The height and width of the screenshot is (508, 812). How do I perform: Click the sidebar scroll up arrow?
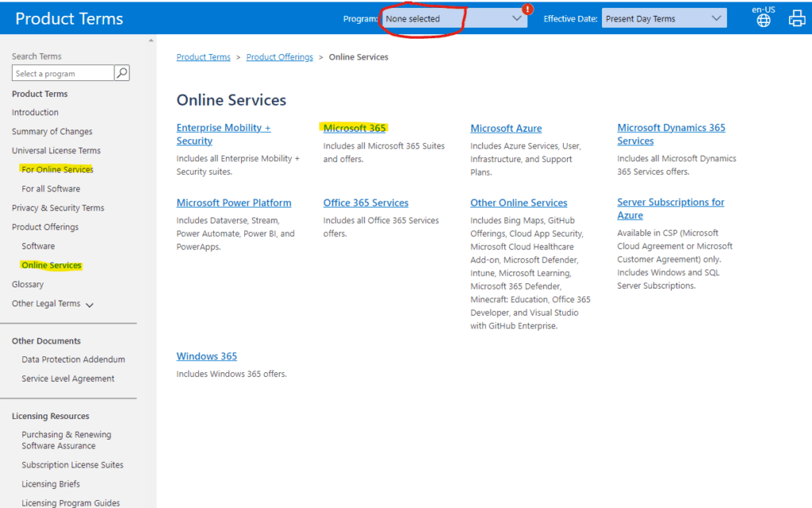151,40
